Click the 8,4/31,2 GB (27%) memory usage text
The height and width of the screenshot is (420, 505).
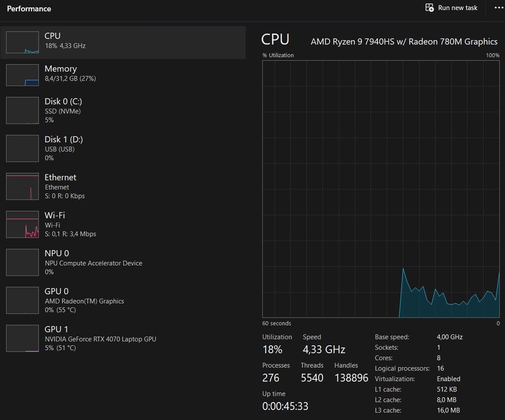click(x=70, y=78)
